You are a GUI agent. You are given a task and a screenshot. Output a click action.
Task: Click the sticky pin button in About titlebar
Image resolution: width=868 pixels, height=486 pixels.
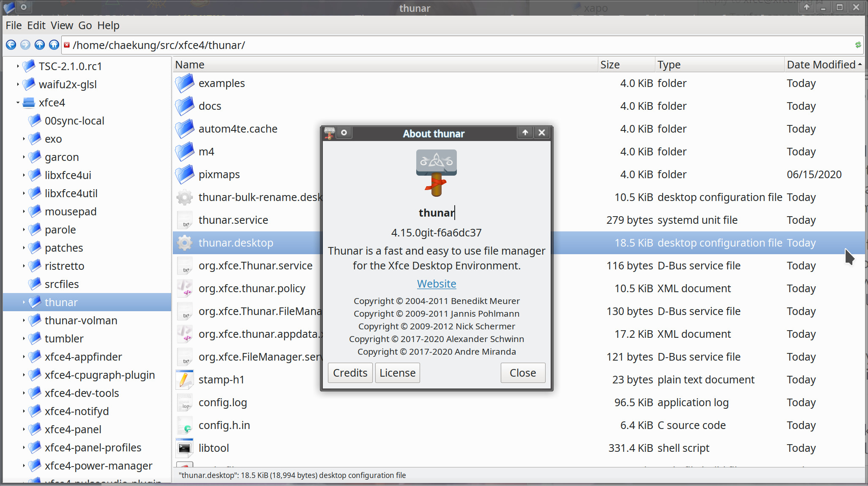tap(344, 133)
